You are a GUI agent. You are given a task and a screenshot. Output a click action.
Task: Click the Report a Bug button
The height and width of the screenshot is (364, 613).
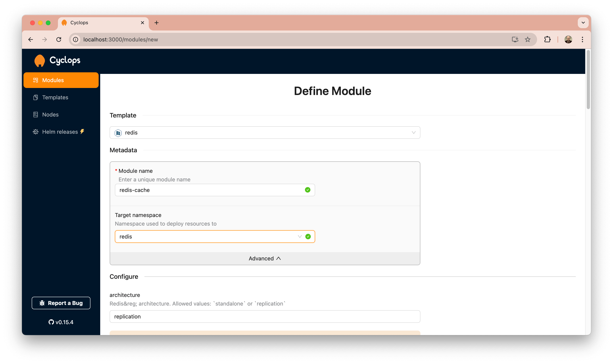coord(61,303)
